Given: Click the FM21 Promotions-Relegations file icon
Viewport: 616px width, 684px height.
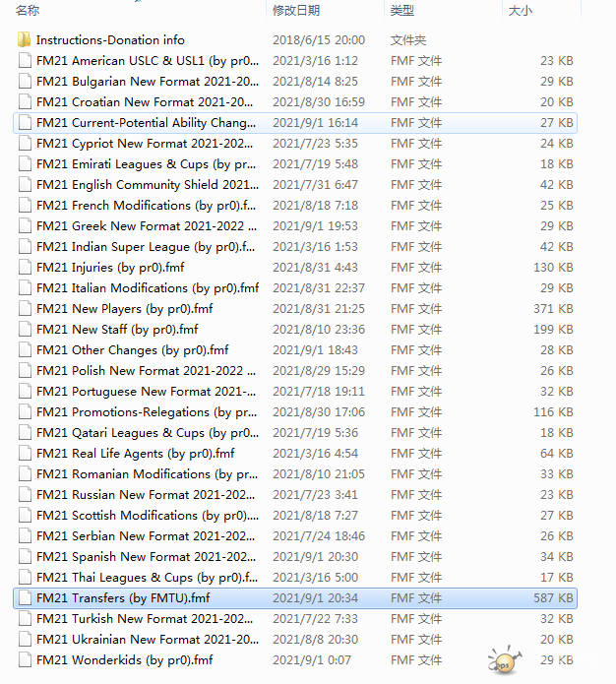Looking at the screenshot, I should pos(25,411).
